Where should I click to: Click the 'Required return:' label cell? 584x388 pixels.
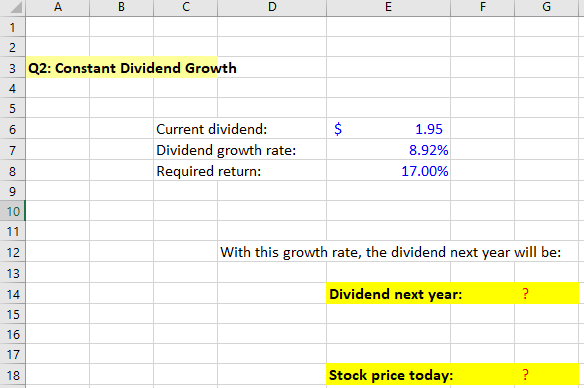[209, 171]
